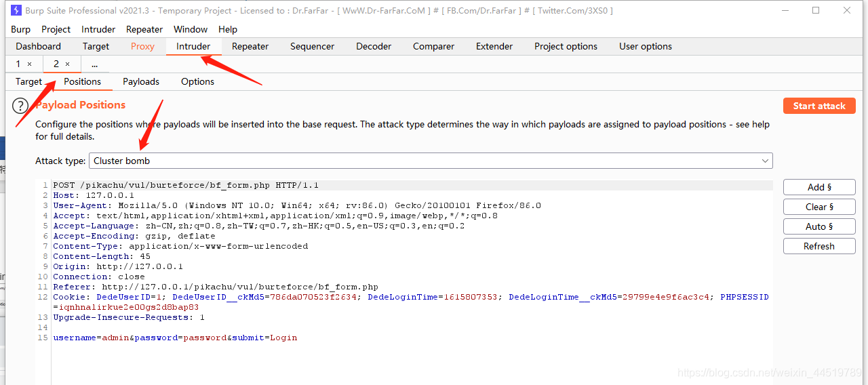Open the Intruder Options sub-tab

coord(197,81)
